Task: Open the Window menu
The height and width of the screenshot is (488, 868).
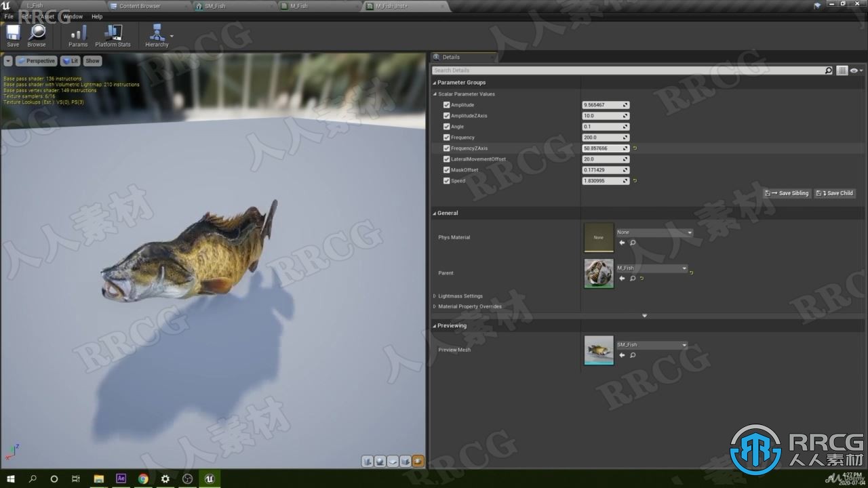Action: click(73, 16)
